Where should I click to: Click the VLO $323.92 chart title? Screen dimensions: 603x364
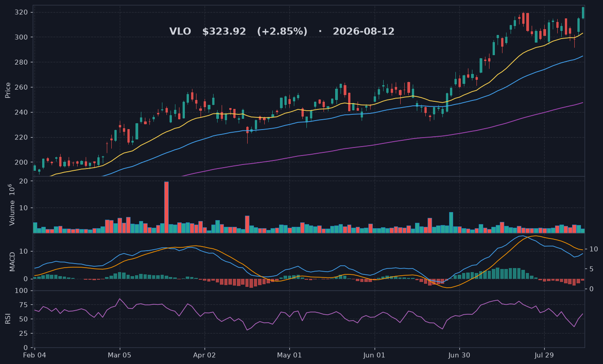[282, 32]
